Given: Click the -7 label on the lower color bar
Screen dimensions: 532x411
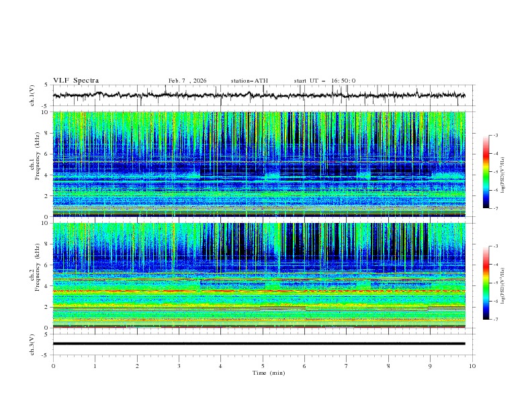Looking at the screenshot, I should (496, 320).
